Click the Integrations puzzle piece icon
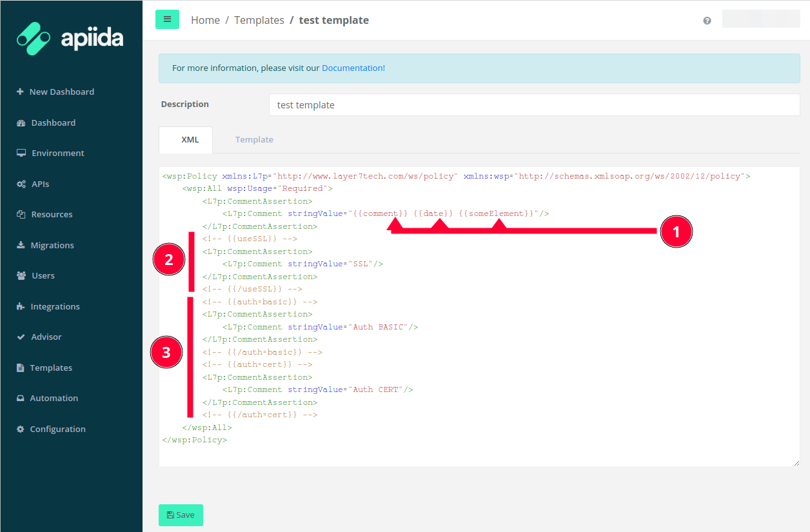The height and width of the screenshot is (532, 810). pyautogui.click(x=21, y=306)
